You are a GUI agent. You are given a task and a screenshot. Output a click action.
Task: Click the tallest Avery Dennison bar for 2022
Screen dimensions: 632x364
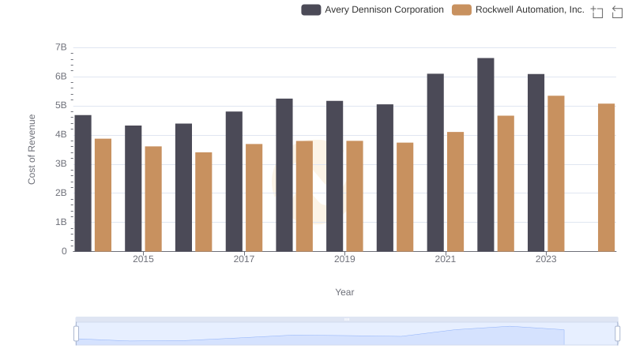(x=486, y=155)
